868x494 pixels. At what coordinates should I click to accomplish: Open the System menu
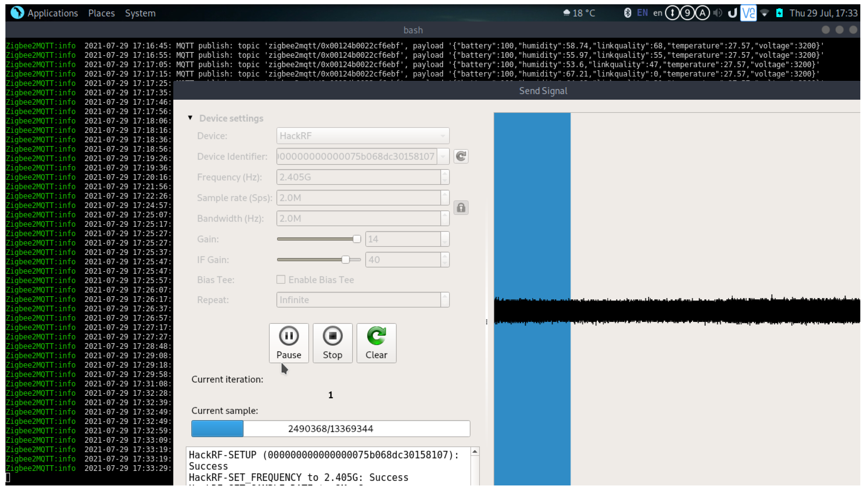tap(140, 13)
